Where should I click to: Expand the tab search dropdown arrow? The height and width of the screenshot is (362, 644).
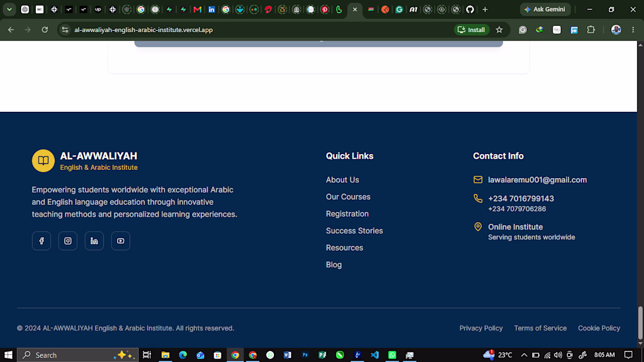(x=9, y=9)
